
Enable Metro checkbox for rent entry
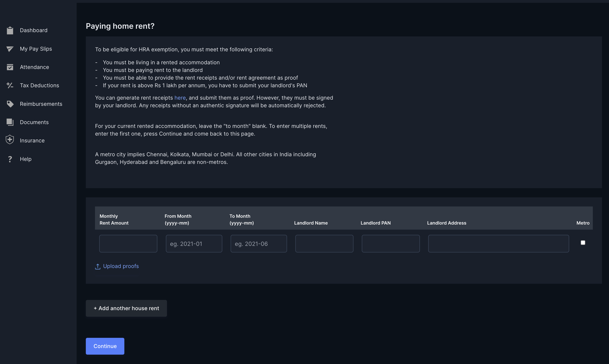click(x=583, y=243)
